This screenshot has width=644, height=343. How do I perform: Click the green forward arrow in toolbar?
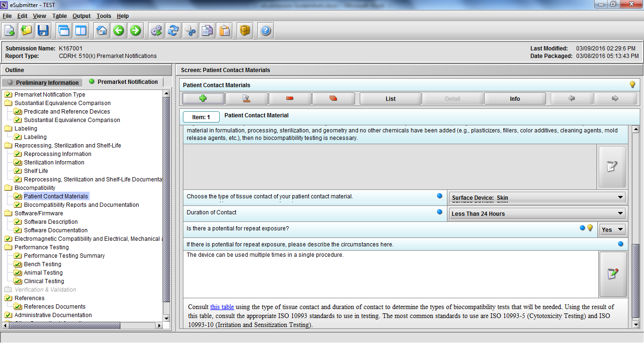coord(135,31)
